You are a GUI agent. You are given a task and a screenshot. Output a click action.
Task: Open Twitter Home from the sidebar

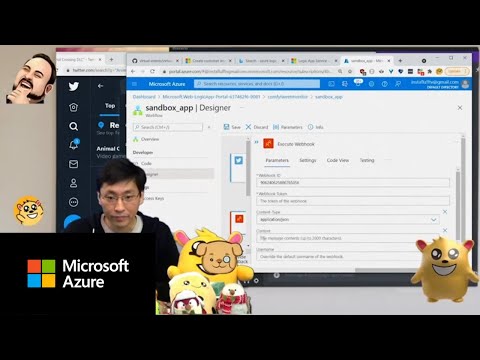pos(73,107)
